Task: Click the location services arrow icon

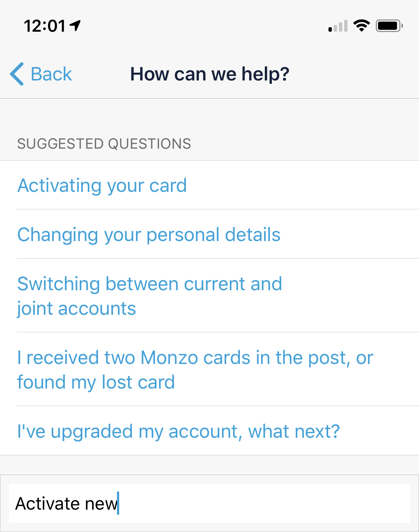Action: (x=75, y=25)
